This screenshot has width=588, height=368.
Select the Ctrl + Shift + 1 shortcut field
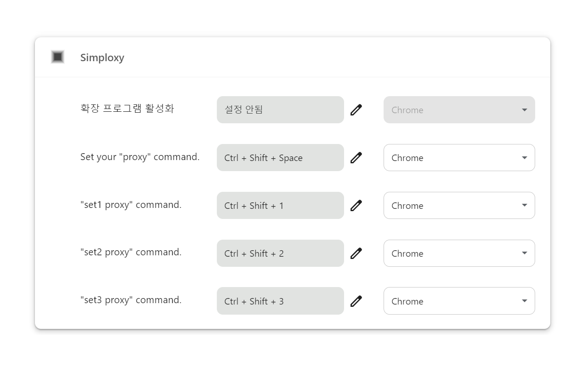280,205
